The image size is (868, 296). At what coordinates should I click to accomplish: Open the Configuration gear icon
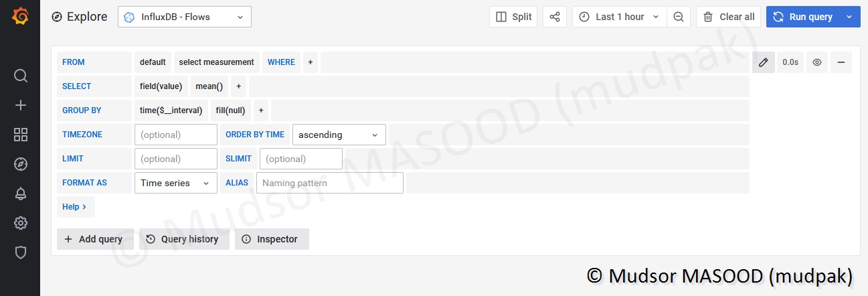pyautogui.click(x=20, y=223)
